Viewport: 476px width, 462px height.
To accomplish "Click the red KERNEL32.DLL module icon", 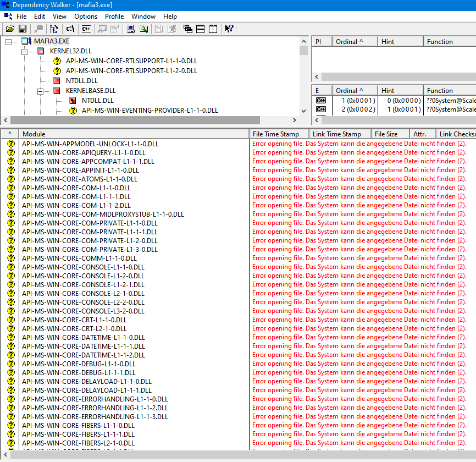I will pos(41,51).
